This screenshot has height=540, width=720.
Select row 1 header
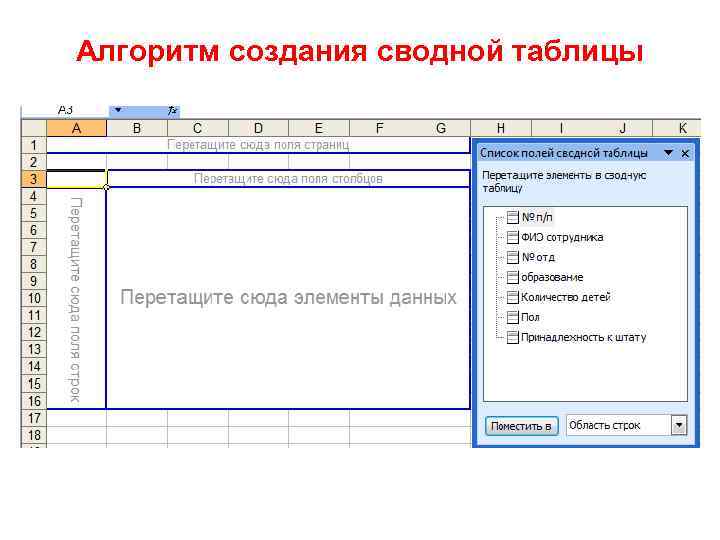click(x=34, y=145)
